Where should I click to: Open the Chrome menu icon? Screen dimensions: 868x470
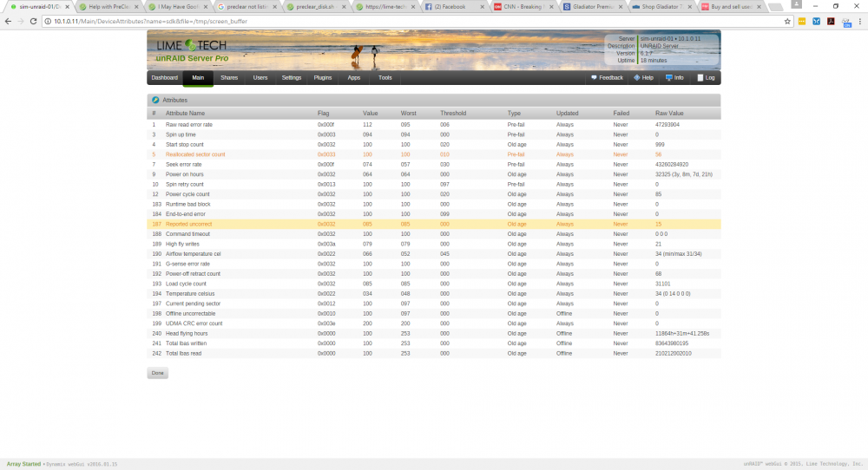859,21
